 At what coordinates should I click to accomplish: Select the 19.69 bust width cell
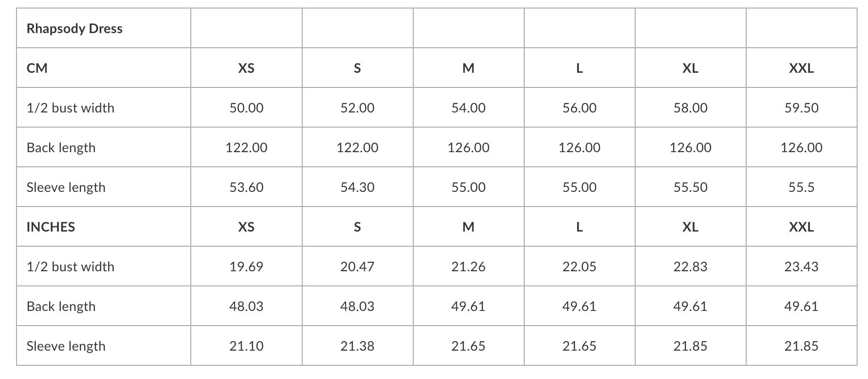click(x=246, y=267)
